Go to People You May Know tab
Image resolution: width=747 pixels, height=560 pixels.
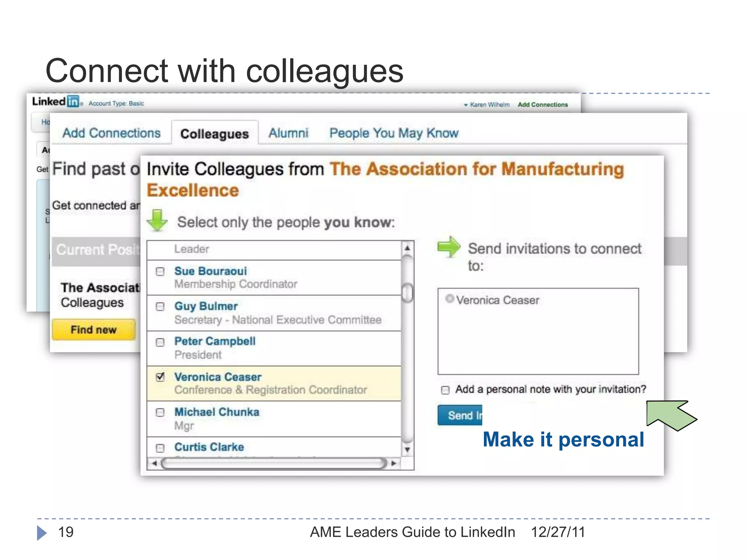394,133
